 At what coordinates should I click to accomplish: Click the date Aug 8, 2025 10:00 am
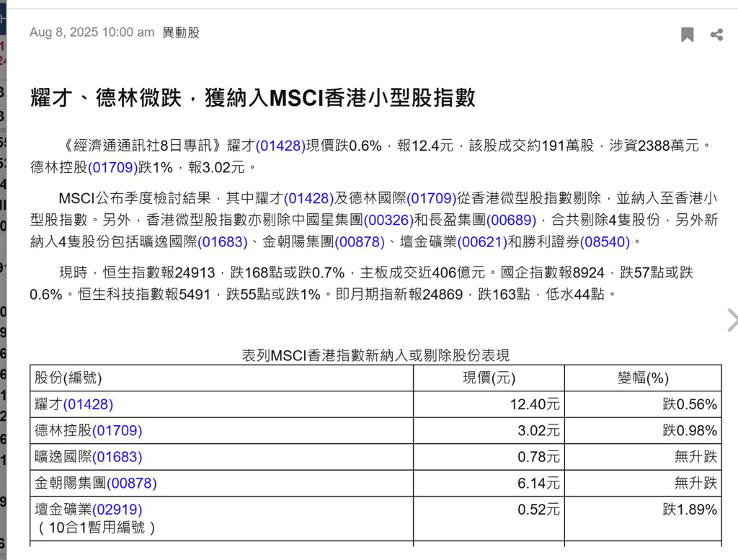92,32
